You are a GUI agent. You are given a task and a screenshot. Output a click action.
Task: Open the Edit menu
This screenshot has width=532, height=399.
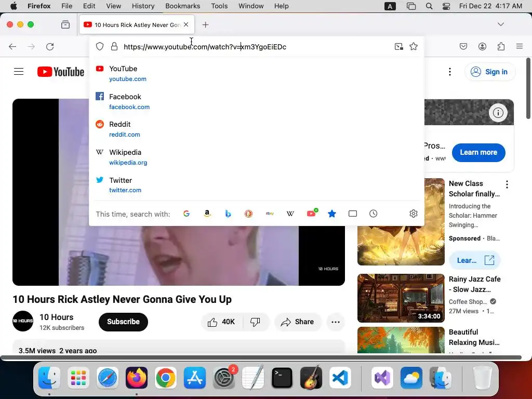[89, 6]
